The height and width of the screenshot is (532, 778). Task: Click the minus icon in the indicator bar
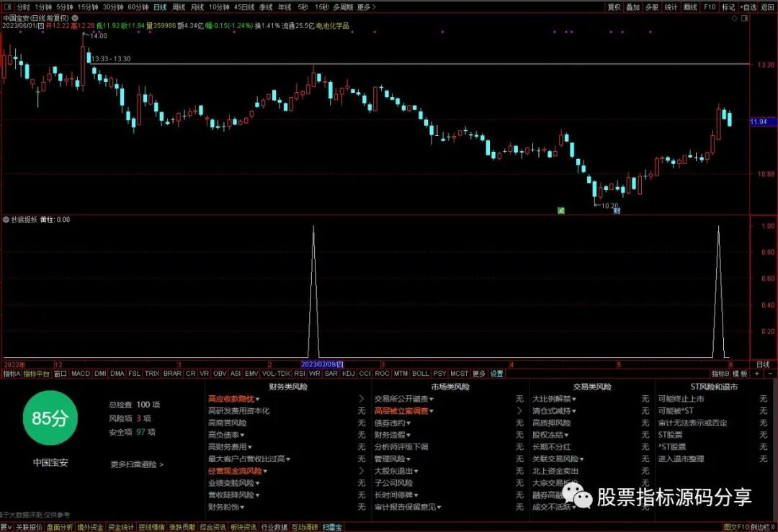(x=770, y=374)
